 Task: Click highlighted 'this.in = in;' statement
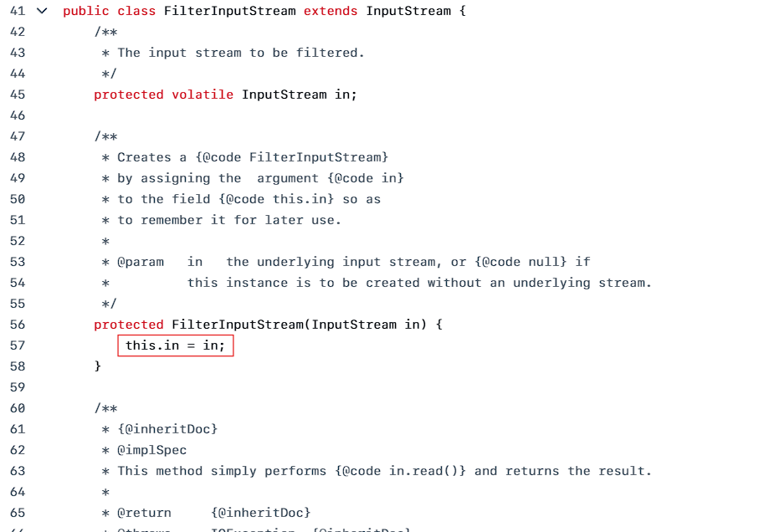[176, 345]
